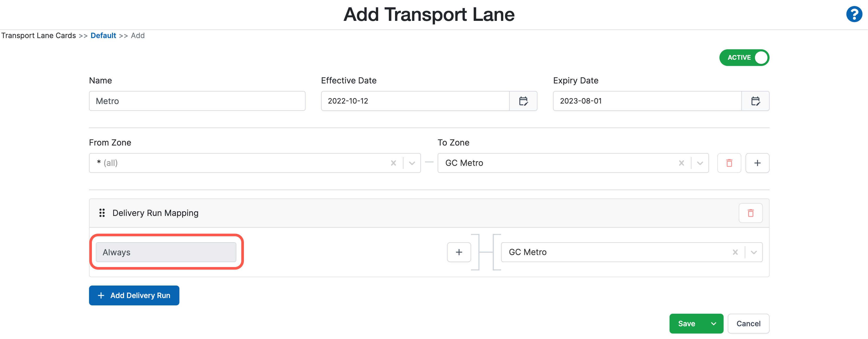Image resolution: width=868 pixels, height=339 pixels.
Task: Open the Expiry Date calendar picker
Action: tap(755, 101)
